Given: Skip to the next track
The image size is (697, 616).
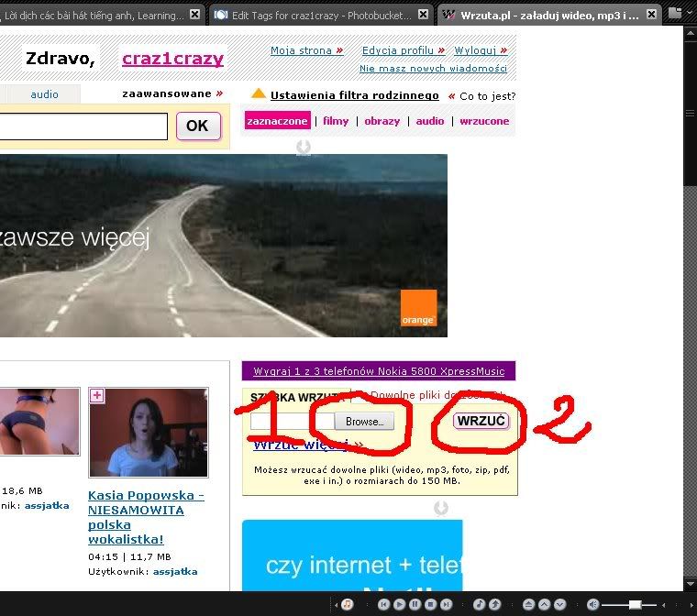Looking at the screenshot, I should click(x=446, y=605).
